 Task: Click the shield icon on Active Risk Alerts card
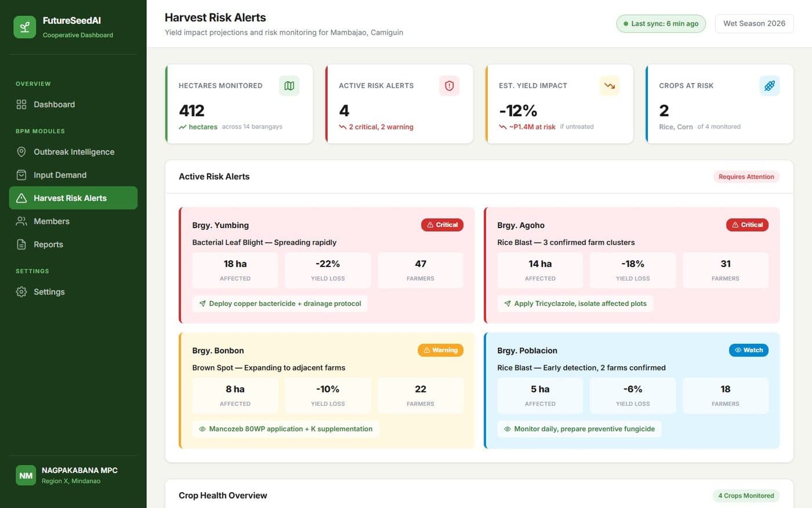pos(449,86)
